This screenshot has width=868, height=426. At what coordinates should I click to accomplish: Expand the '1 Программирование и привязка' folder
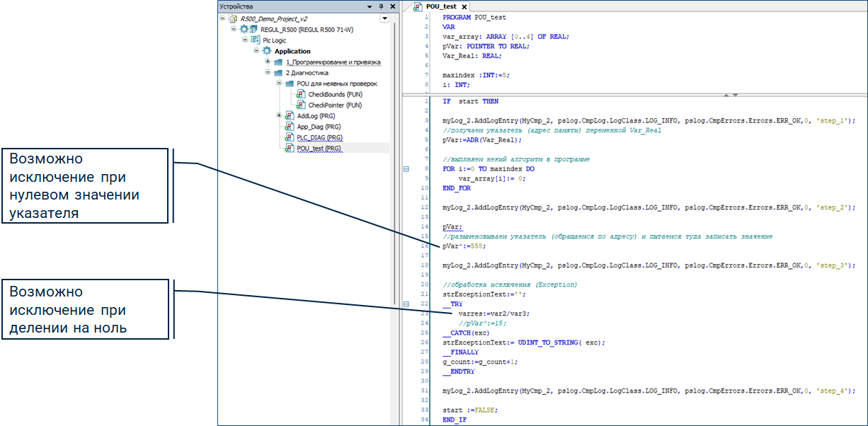pyautogui.click(x=268, y=62)
